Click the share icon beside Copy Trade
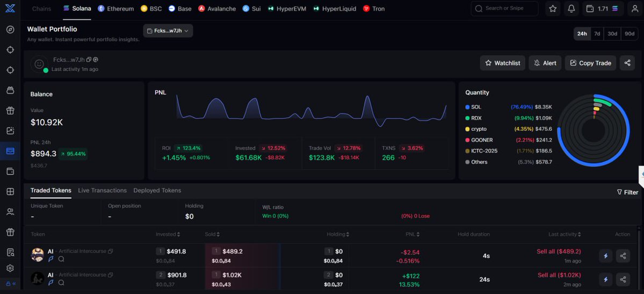 click(627, 63)
